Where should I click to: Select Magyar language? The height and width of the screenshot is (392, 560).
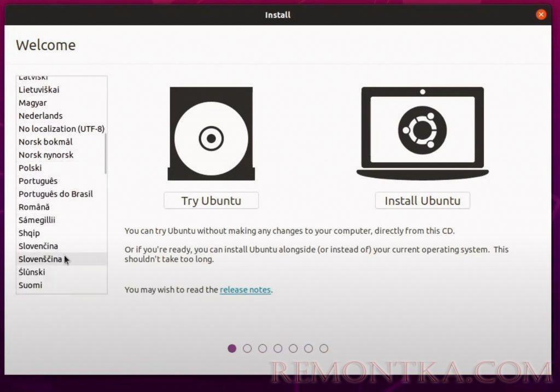click(61, 103)
